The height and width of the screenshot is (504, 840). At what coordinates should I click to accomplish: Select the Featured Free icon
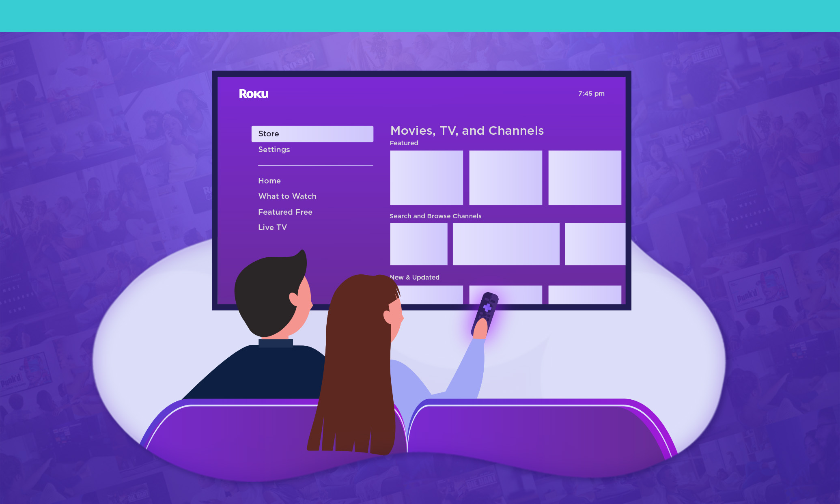pos(286,211)
